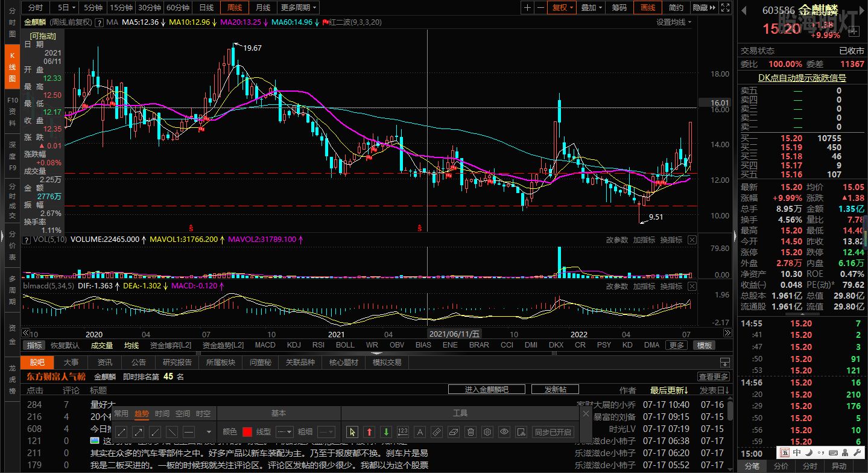Select the horizontal line drawing tool

click(x=189, y=432)
